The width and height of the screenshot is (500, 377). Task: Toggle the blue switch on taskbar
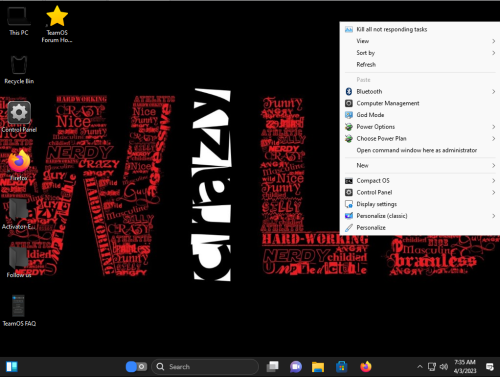136,367
